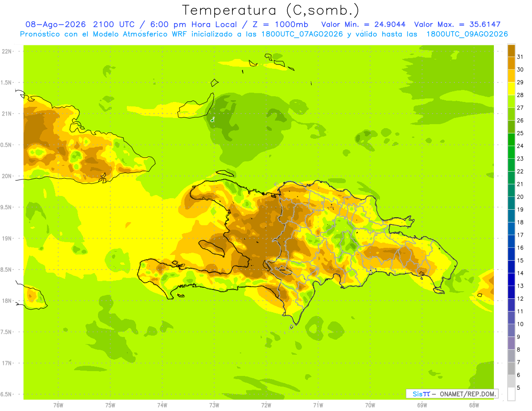Pick the orange legend swatch between 30 and 31

[511, 63]
